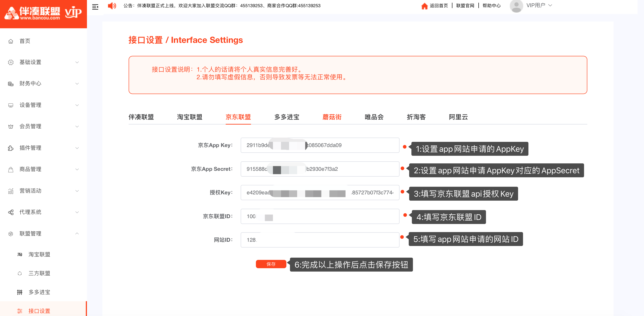Click the 插件管理 puzzle icon
This screenshot has width=644, height=316.
click(11, 148)
